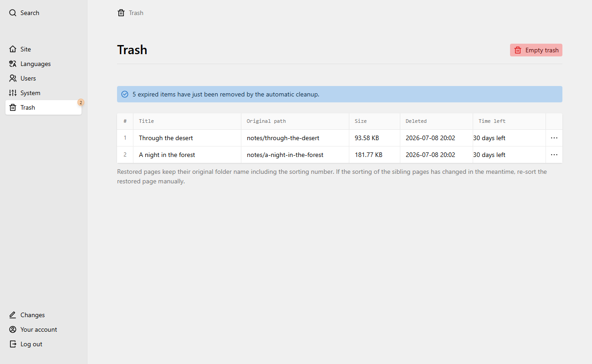
Task: Click the Site house icon
Action: pos(13,49)
